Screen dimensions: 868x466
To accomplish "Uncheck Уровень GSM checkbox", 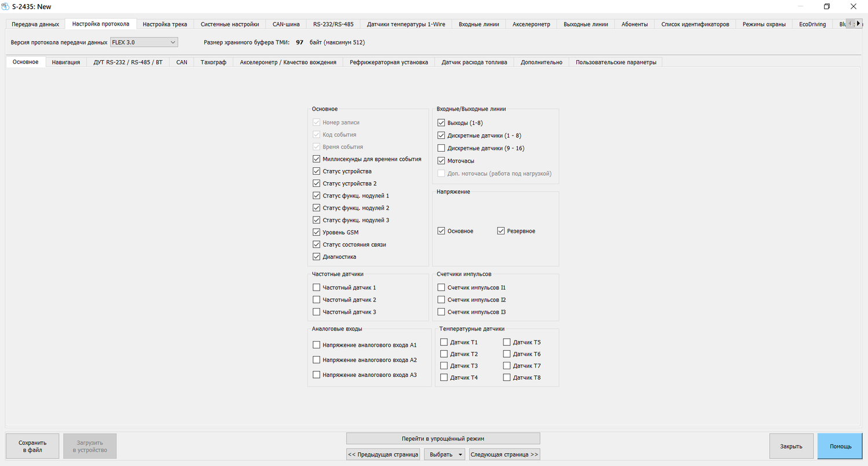I will tap(316, 232).
